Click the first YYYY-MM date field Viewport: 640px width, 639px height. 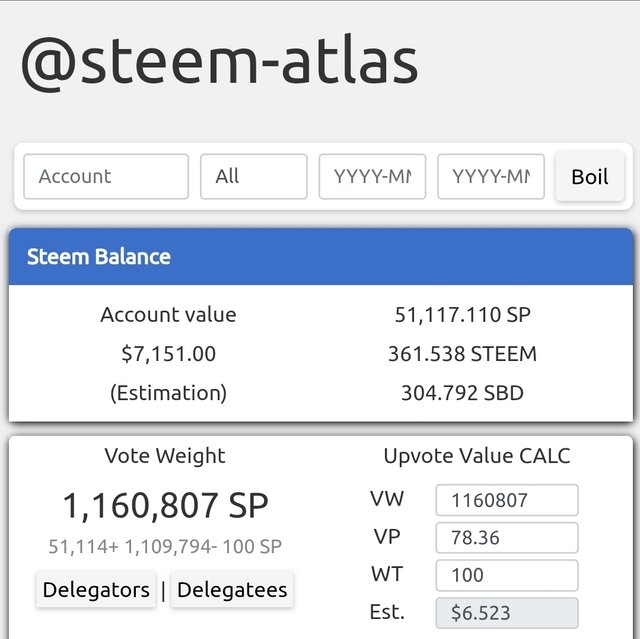(x=372, y=177)
